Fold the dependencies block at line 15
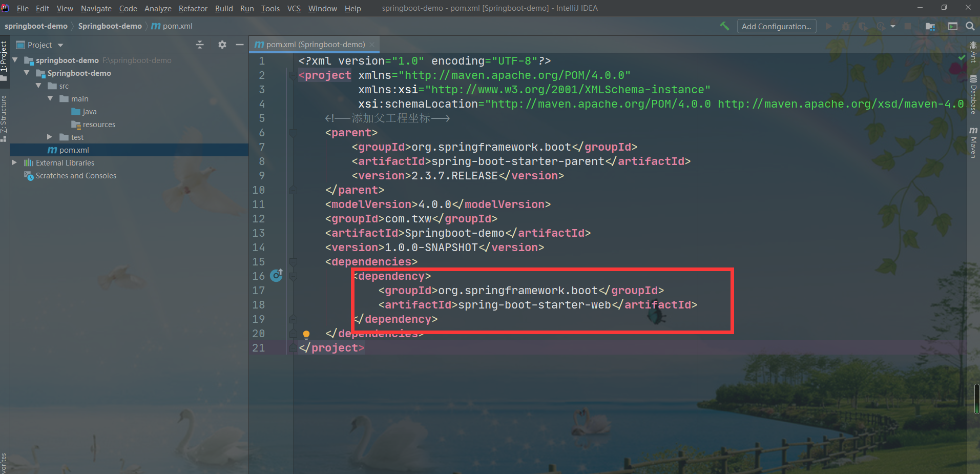Image resolution: width=980 pixels, height=474 pixels. click(293, 262)
